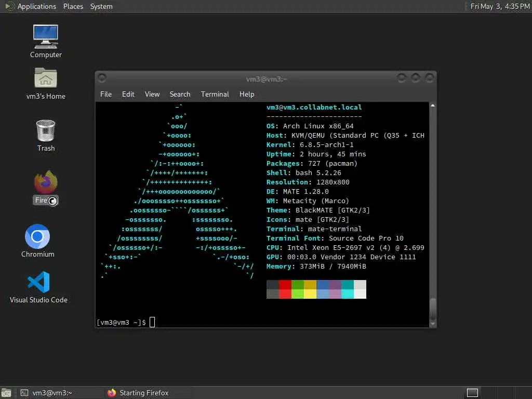The image size is (532, 399).
Task: Open the terminal Help menu
Action: point(247,95)
